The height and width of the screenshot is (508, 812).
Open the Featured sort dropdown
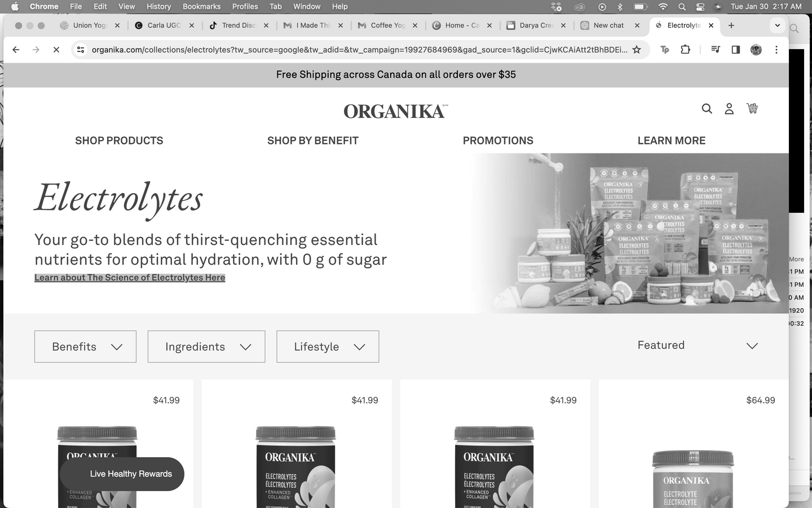(698, 345)
